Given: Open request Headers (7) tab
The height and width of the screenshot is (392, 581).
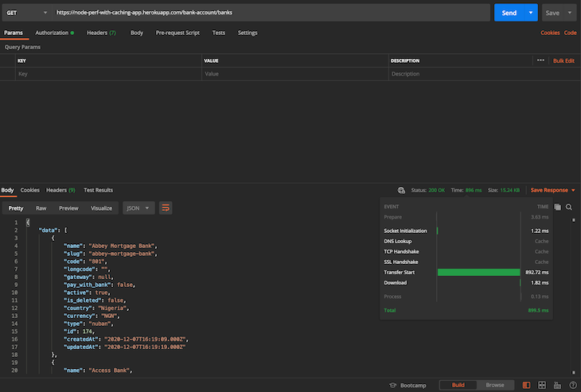Looking at the screenshot, I should click(x=101, y=33).
